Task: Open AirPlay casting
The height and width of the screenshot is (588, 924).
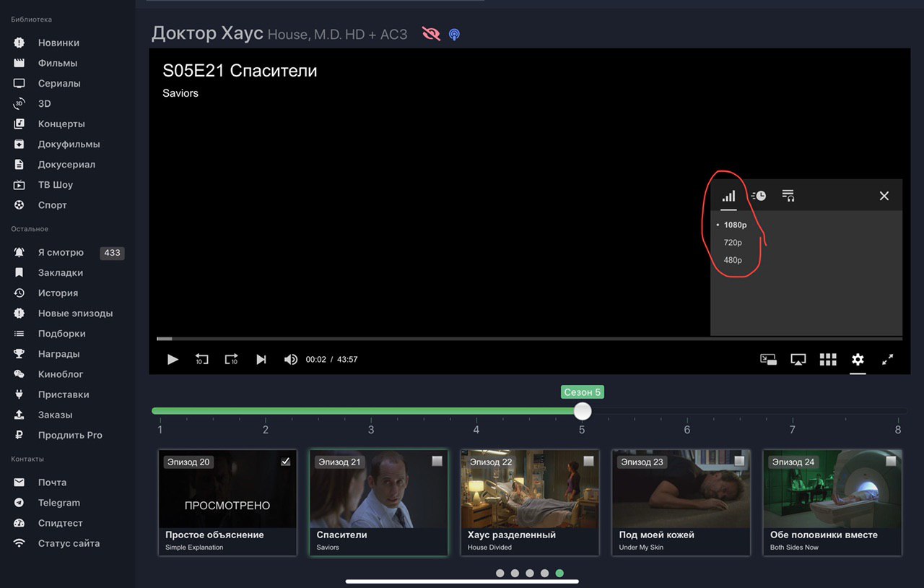Action: [798, 359]
